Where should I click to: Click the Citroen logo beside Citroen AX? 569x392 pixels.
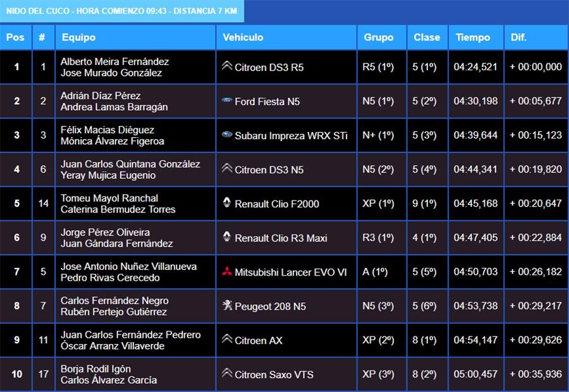point(227,340)
